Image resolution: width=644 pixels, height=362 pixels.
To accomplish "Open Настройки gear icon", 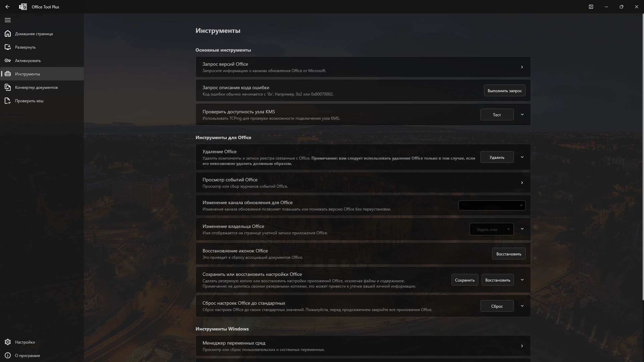I will tap(8, 342).
